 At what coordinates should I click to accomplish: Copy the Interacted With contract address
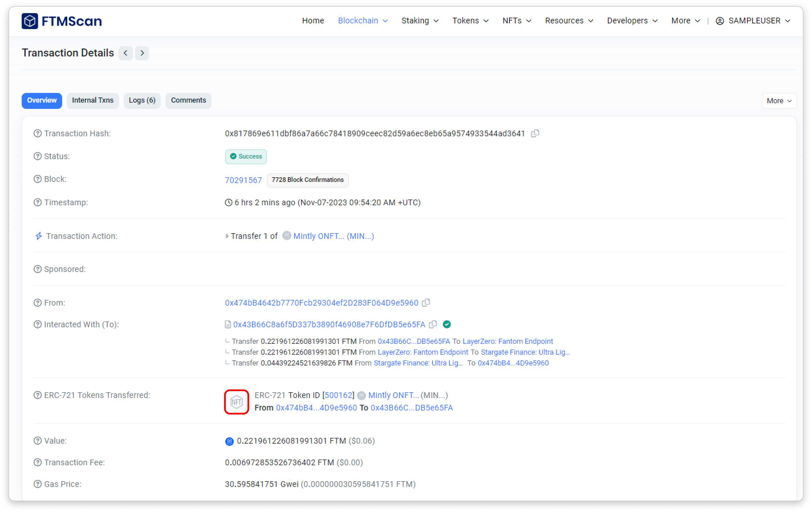coord(433,324)
